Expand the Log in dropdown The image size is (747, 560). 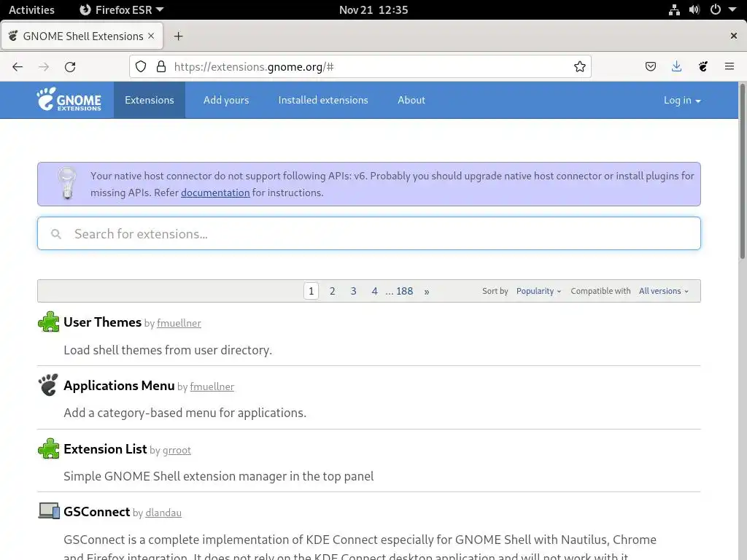pyautogui.click(x=682, y=100)
